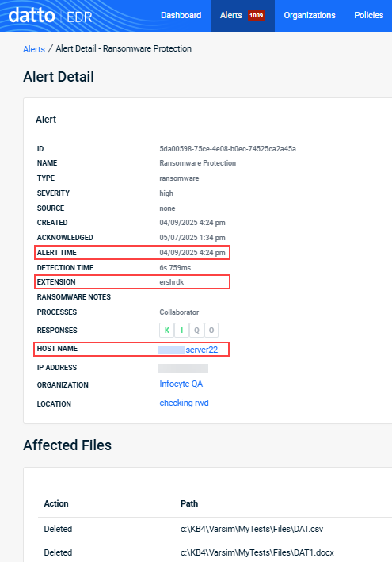Click the I response icon
Viewport: 392px width, 562px height.
[x=182, y=330]
